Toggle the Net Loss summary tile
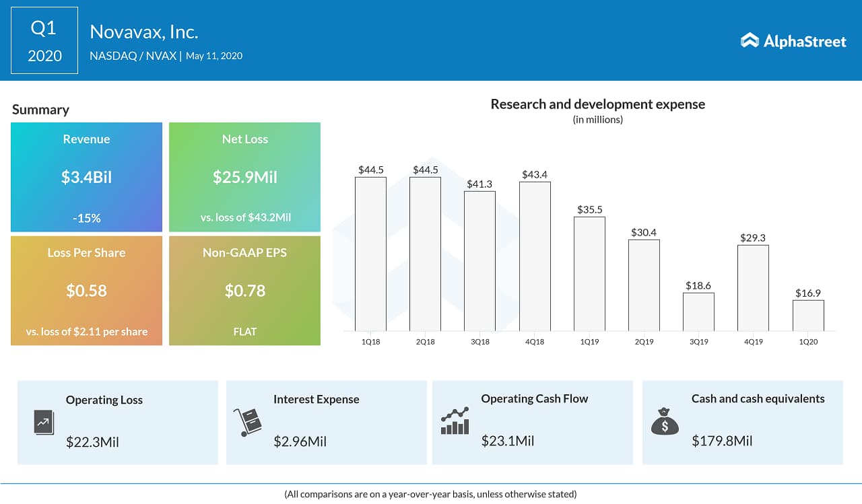Viewport: 862px width, 504px height. [244, 177]
